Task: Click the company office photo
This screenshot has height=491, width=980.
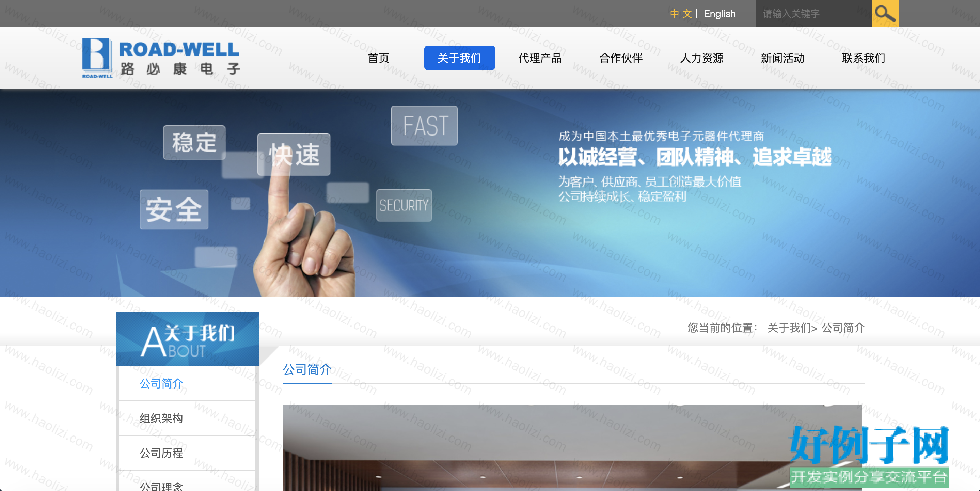Action: coord(572,448)
